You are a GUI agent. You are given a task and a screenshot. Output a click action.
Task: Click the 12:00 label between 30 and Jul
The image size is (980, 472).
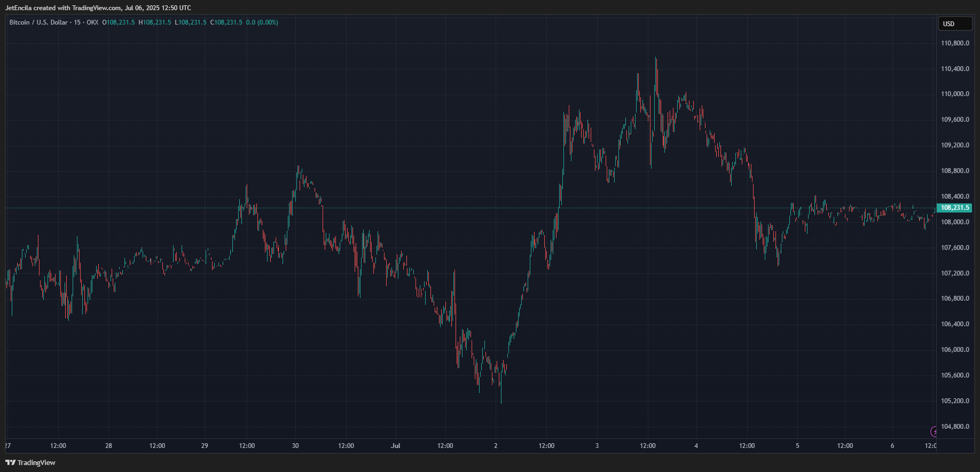coord(346,446)
